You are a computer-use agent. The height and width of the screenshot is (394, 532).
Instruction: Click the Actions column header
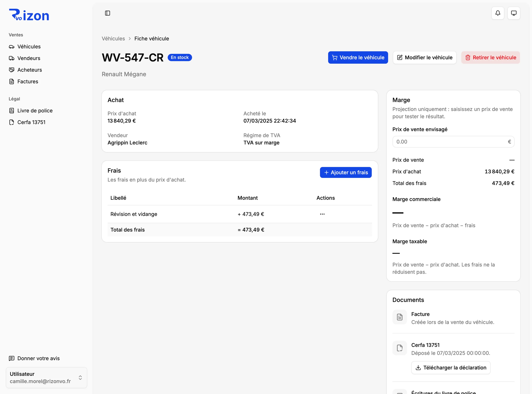click(325, 198)
